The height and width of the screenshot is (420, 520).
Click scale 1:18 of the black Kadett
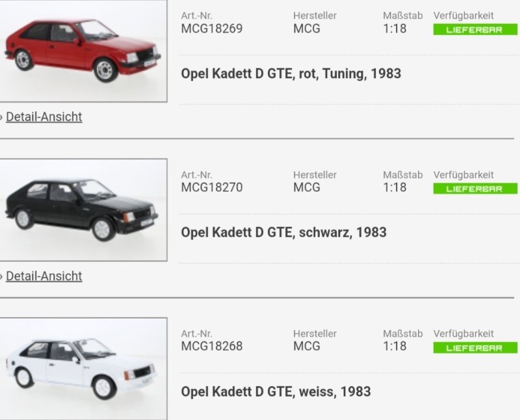pos(395,187)
